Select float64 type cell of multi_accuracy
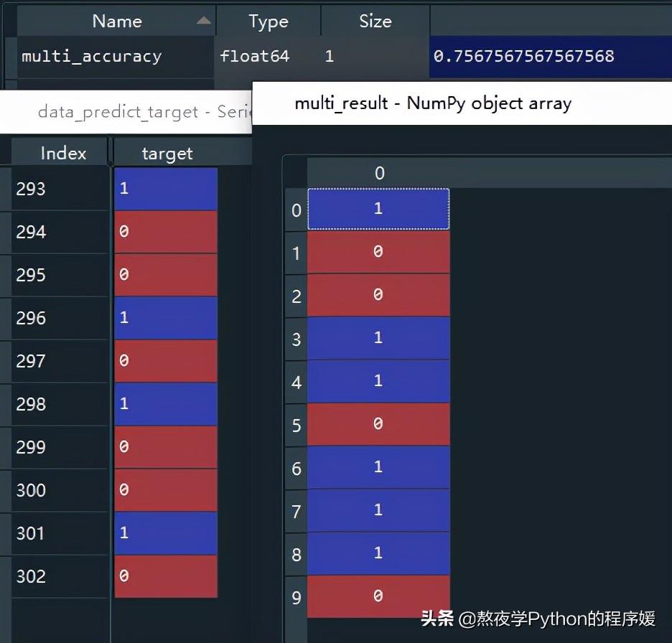Viewport: 672px width, 643px height. click(x=254, y=56)
